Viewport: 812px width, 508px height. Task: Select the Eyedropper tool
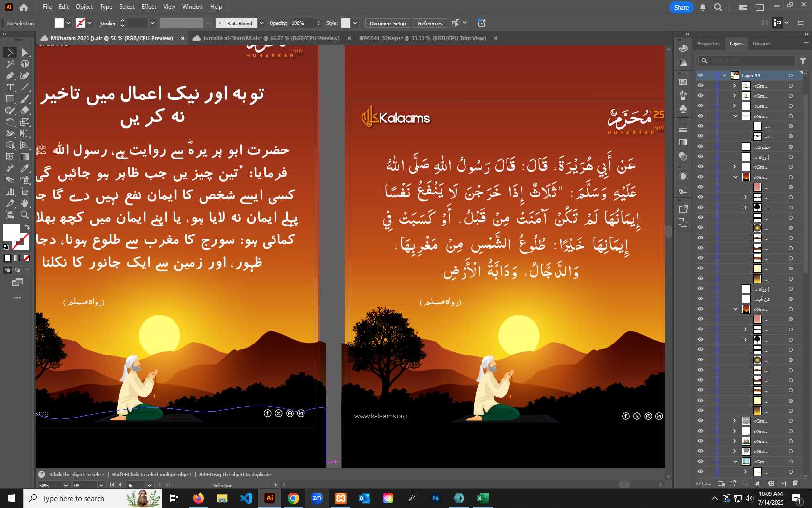25,168
